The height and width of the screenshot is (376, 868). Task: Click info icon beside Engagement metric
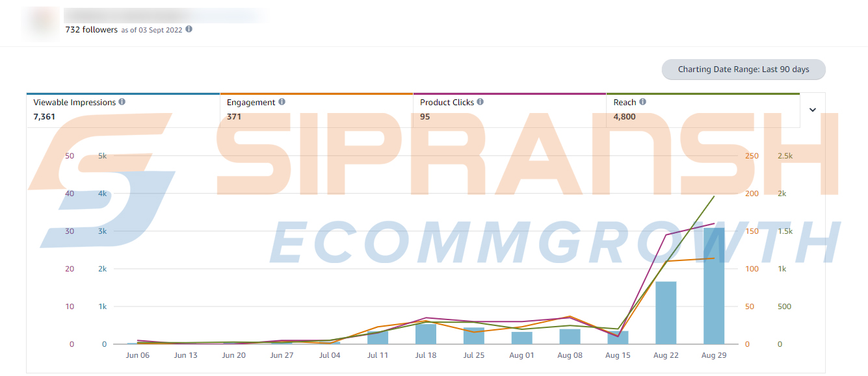(282, 102)
